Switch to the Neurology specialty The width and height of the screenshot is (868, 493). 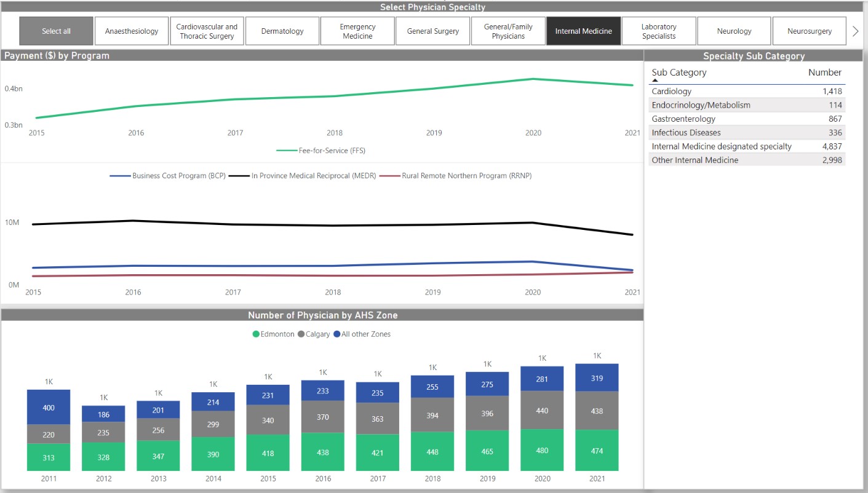[x=734, y=30]
